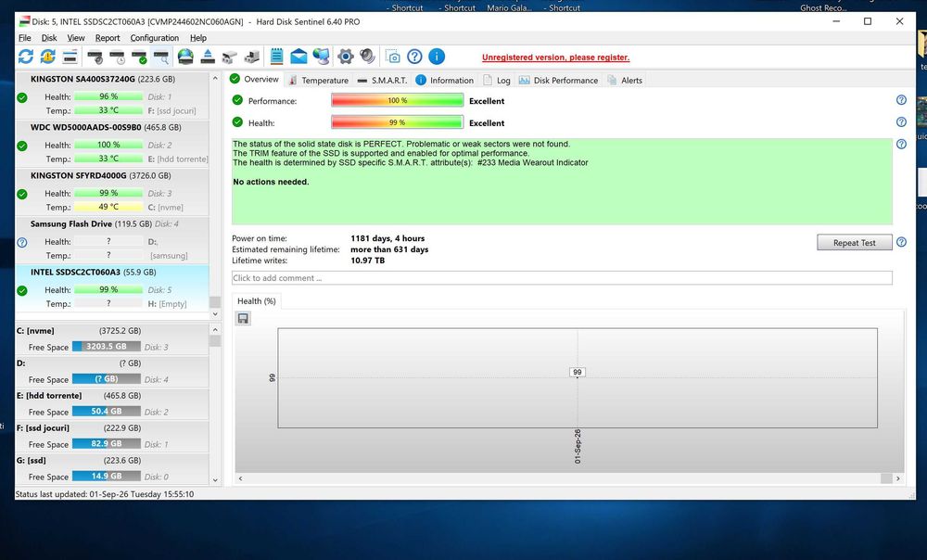Select the WDC WD5000AADS-00S9B0 disk
927x560 pixels.
click(112, 144)
